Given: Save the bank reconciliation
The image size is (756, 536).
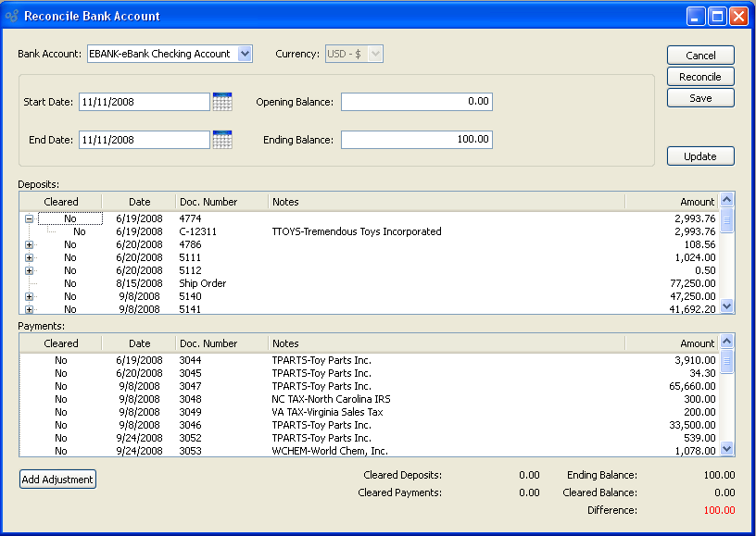Looking at the screenshot, I should pos(700,98).
